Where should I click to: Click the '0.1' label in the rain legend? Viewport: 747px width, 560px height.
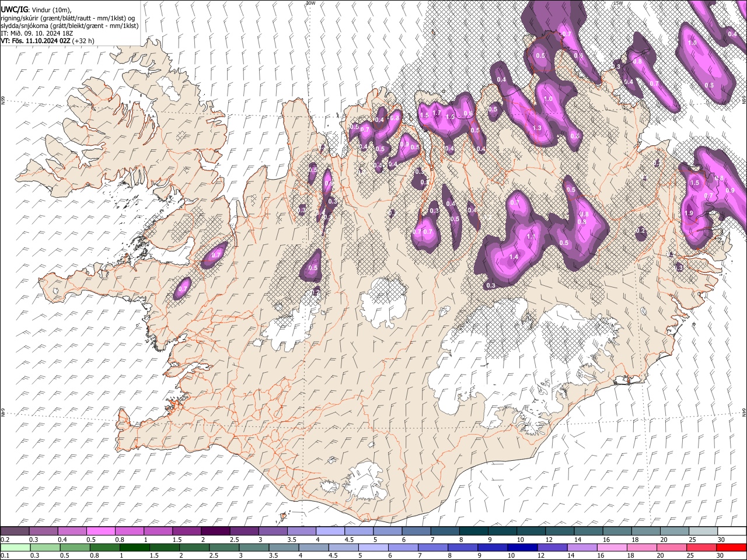[x=4, y=555]
